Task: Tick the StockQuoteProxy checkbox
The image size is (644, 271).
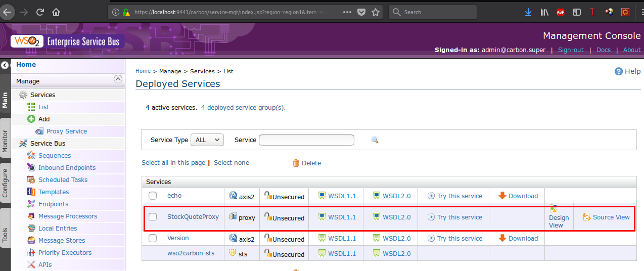Action: pos(153,217)
